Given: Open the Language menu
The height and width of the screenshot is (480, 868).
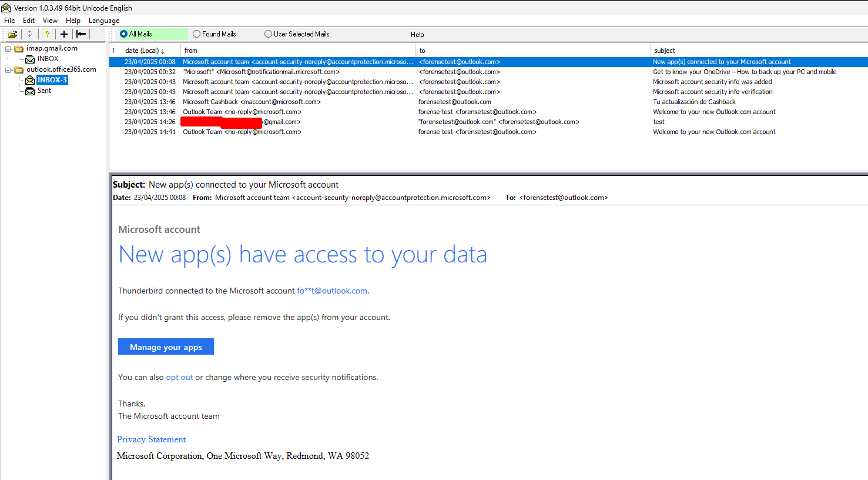Looking at the screenshot, I should [x=104, y=21].
